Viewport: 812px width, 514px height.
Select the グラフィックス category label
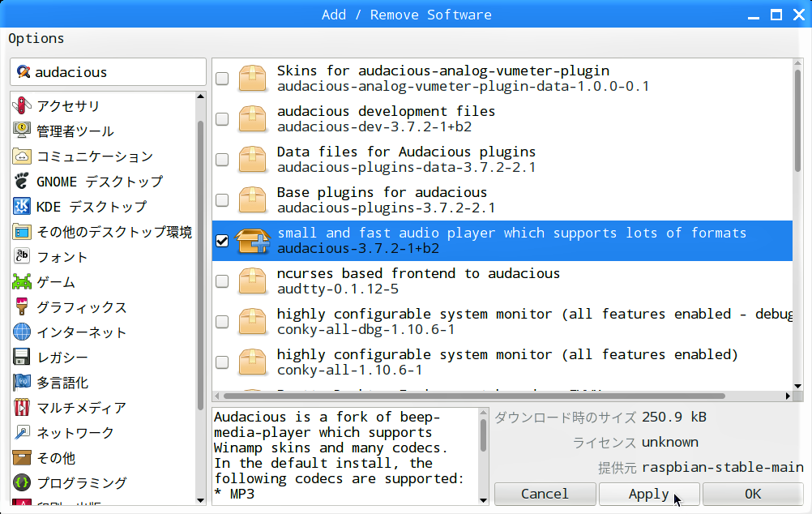81,307
